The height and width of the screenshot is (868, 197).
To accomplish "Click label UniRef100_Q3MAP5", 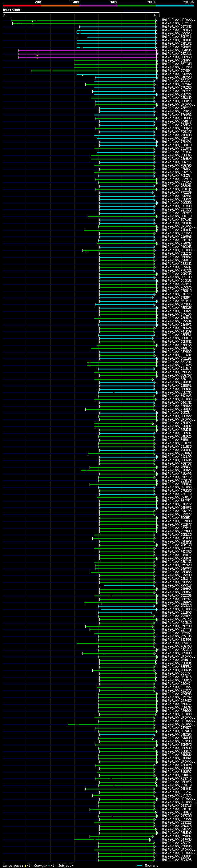I will 177,765.
